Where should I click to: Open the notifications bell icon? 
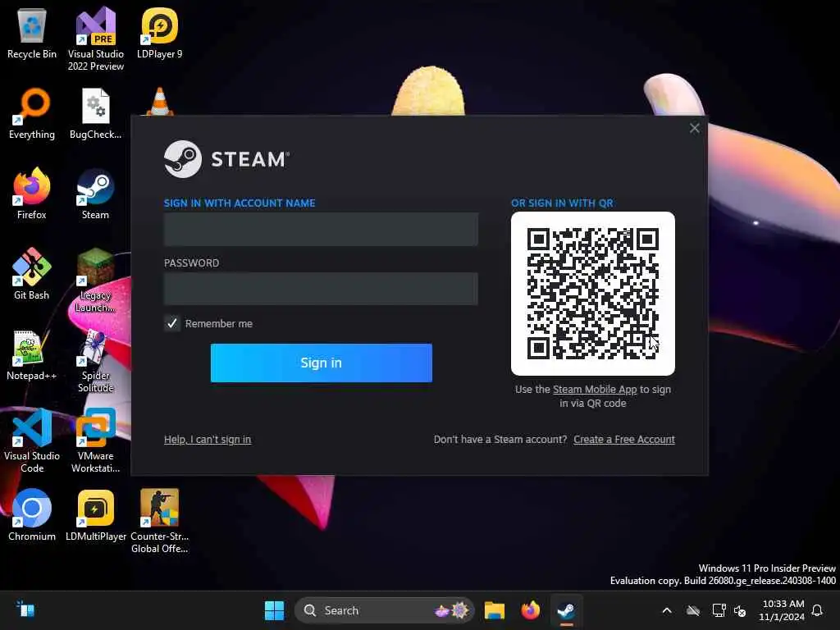coord(817,610)
